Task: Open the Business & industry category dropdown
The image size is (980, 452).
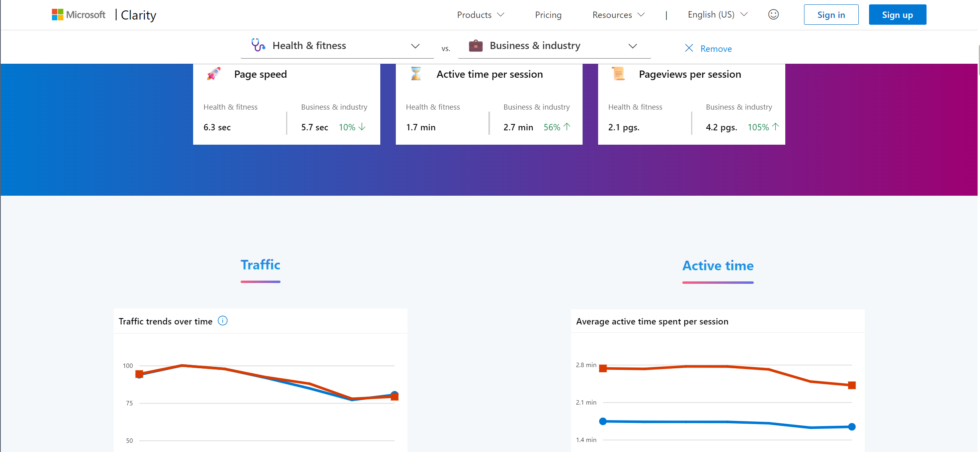Action: (632, 46)
